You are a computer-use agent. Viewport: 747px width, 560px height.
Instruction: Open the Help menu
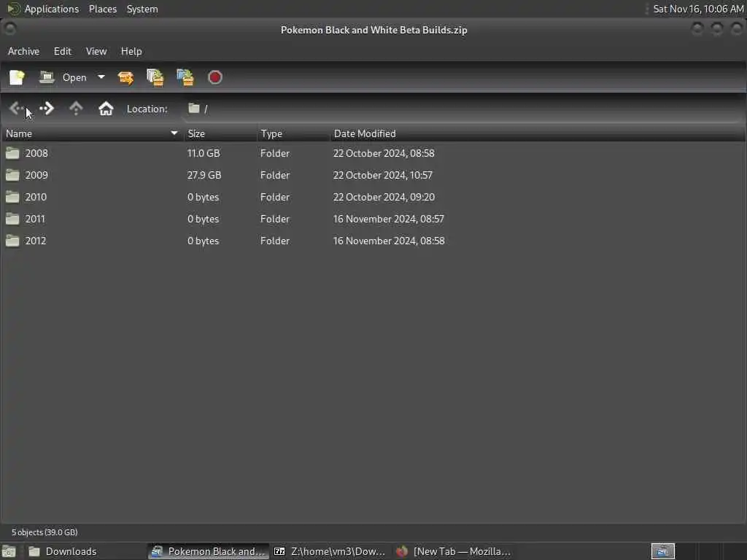click(x=131, y=51)
